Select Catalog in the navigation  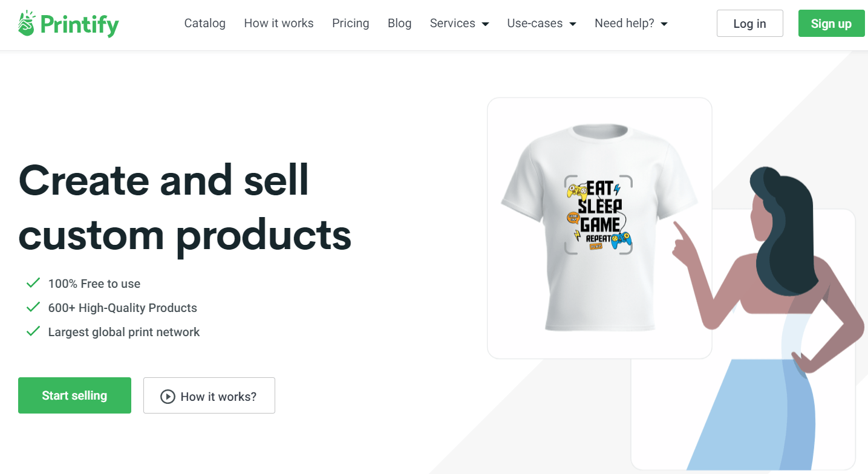coord(204,24)
